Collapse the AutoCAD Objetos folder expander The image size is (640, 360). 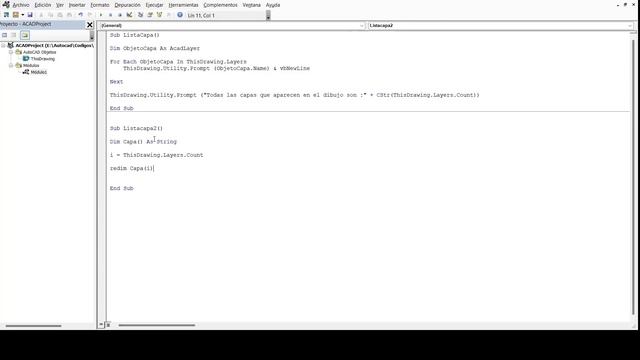click(x=11, y=52)
